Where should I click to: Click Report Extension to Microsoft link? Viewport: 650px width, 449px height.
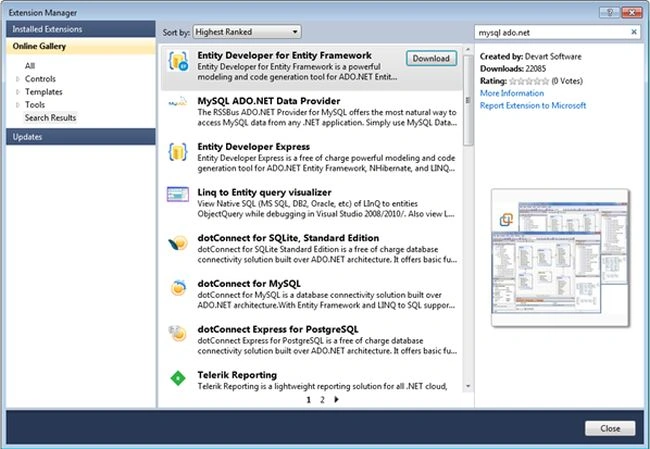(x=533, y=106)
